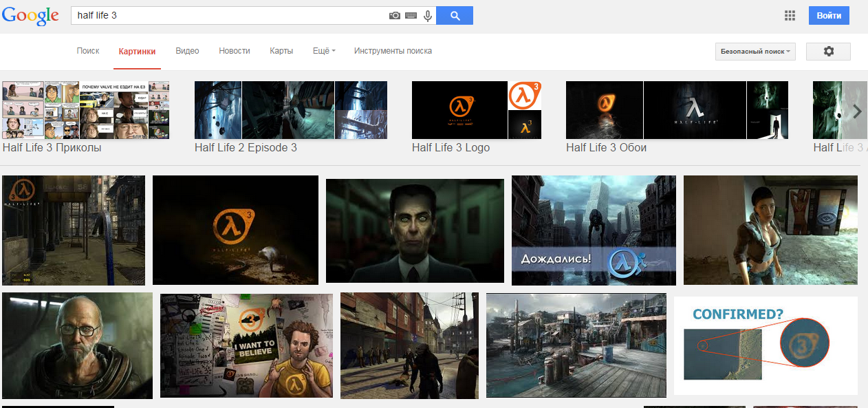Click the icy cave thumbnails for Episode 3
868x408 pixels.
coord(291,110)
